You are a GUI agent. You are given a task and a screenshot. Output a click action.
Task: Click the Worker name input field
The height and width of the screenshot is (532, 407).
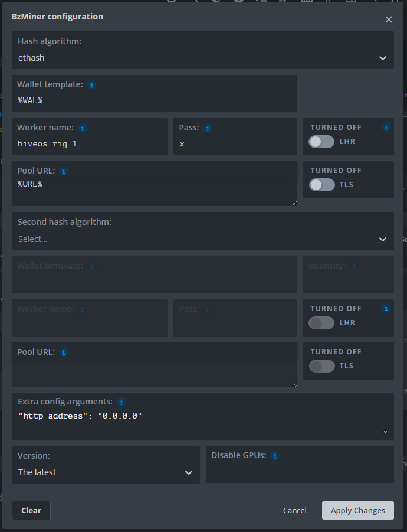coord(90,143)
